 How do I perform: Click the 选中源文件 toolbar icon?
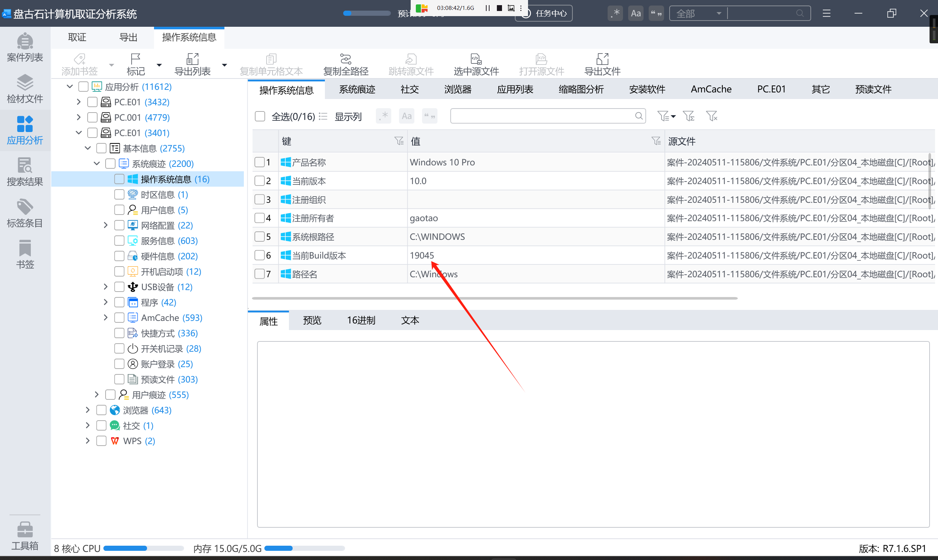(476, 64)
